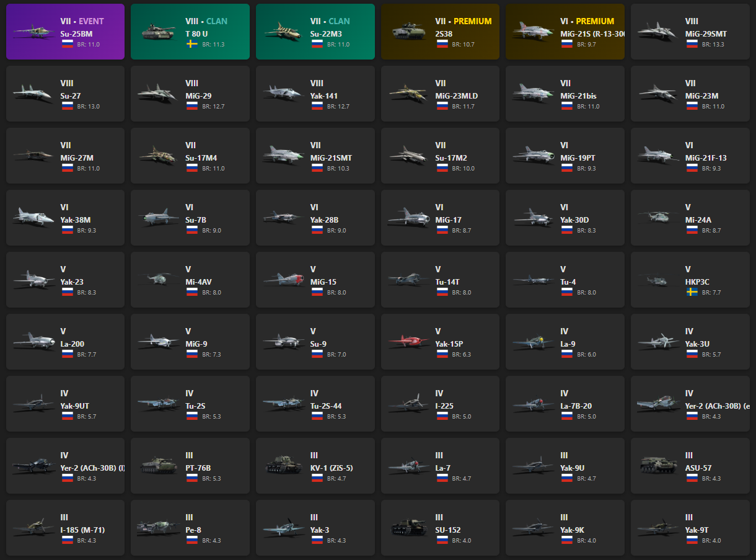The width and height of the screenshot is (756, 560).
Task: Click the KV-1 (ZiS-5) tank icon
Action: pyautogui.click(x=283, y=466)
